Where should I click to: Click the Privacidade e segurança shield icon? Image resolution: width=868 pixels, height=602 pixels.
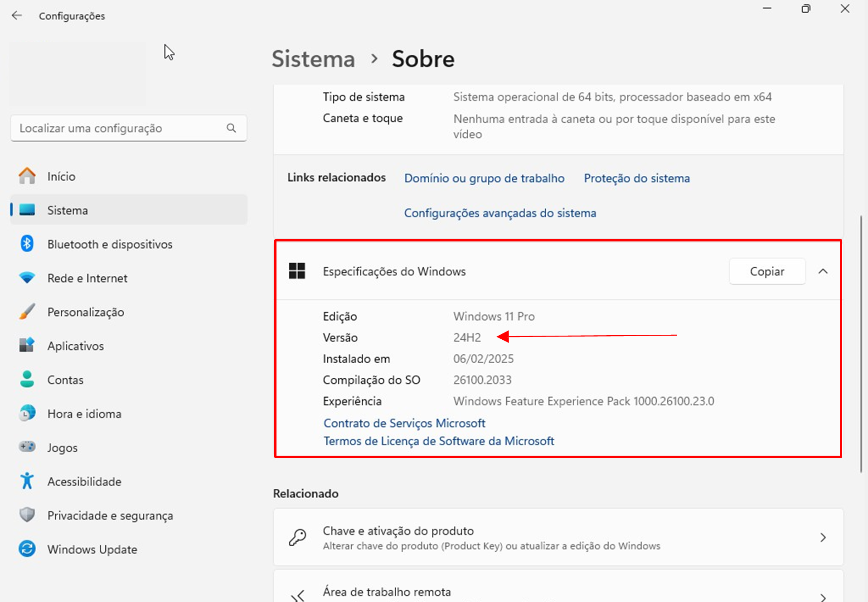point(27,515)
